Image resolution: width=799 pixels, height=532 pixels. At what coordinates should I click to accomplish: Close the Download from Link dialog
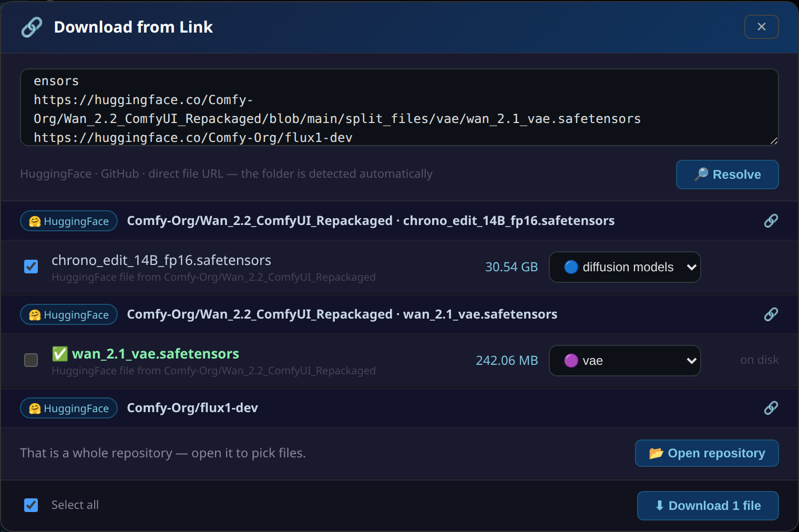pyautogui.click(x=761, y=27)
